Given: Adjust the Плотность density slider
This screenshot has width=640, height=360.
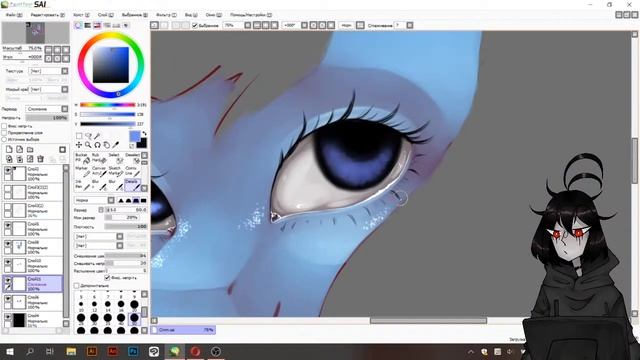Looking at the screenshot, I should pos(126,226).
